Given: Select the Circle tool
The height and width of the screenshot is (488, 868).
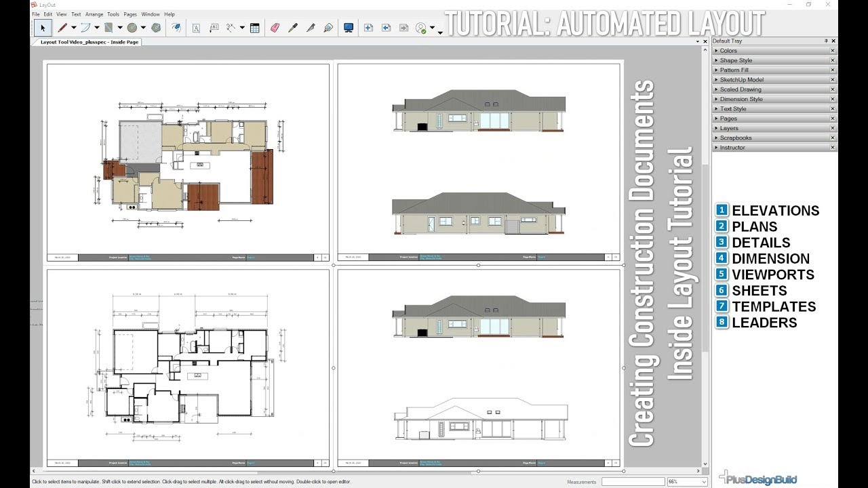Looking at the screenshot, I should pos(132,28).
